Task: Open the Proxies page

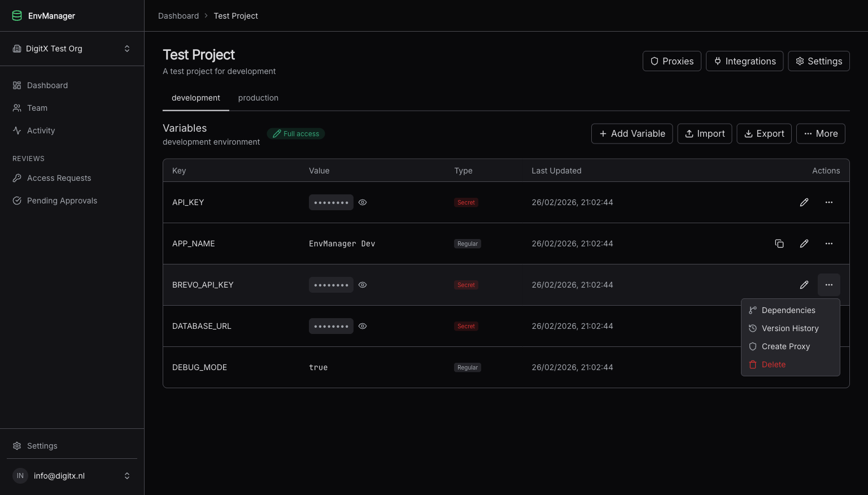Action: click(x=672, y=61)
